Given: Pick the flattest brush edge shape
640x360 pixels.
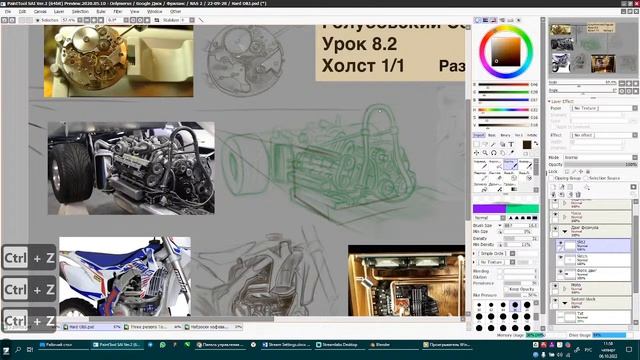Looking at the screenshot, I should click(x=535, y=218).
